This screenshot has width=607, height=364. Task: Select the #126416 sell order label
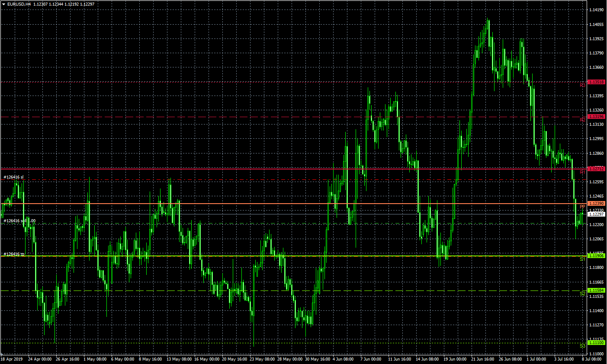(19, 221)
